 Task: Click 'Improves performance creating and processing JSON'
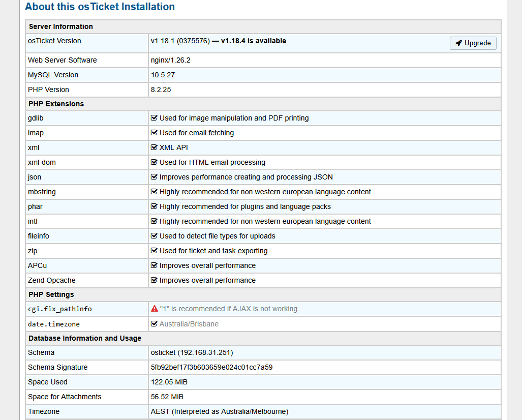point(246,177)
